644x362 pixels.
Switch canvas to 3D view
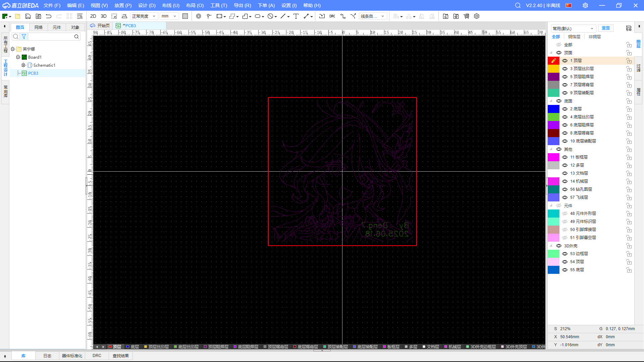104,16
